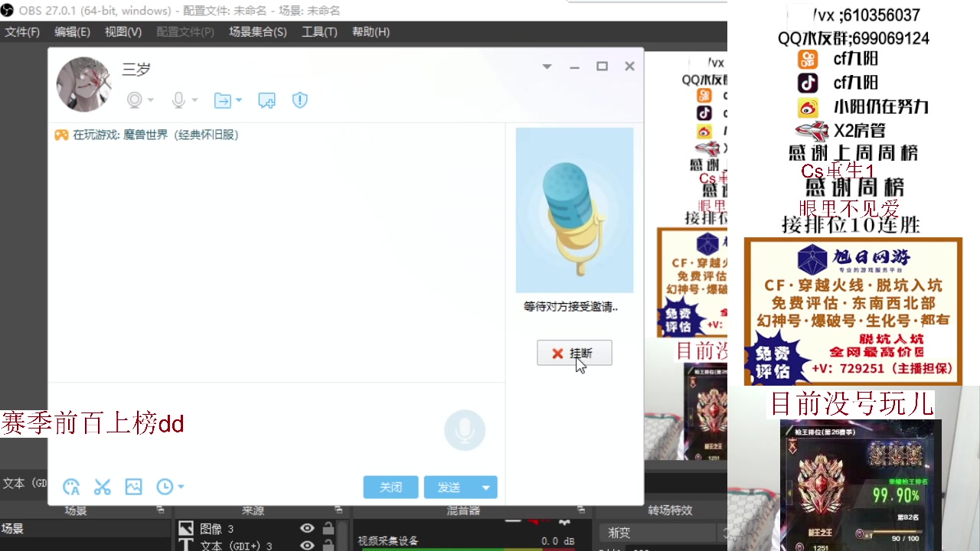Expand the voice call dropdown arrow
Viewport: 980px width, 551px height.
(x=194, y=100)
